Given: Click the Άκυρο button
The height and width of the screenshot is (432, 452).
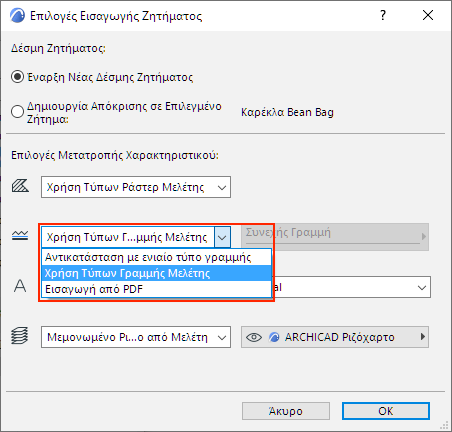Looking at the screenshot, I should pyautogui.click(x=286, y=411).
